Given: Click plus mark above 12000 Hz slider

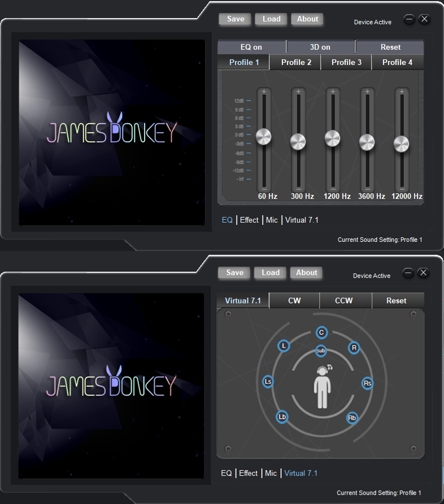Looking at the screenshot, I should (402, 92).
